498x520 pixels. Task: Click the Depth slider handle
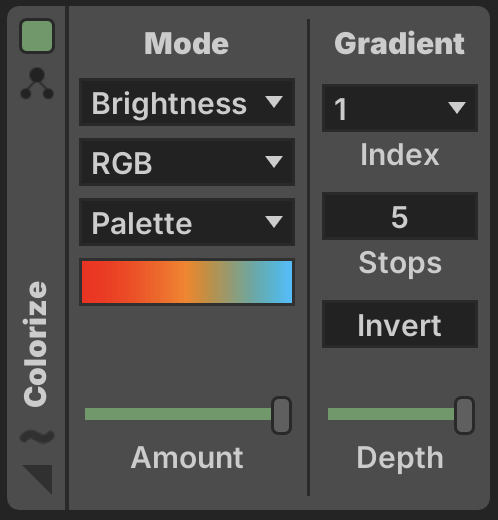464,415
